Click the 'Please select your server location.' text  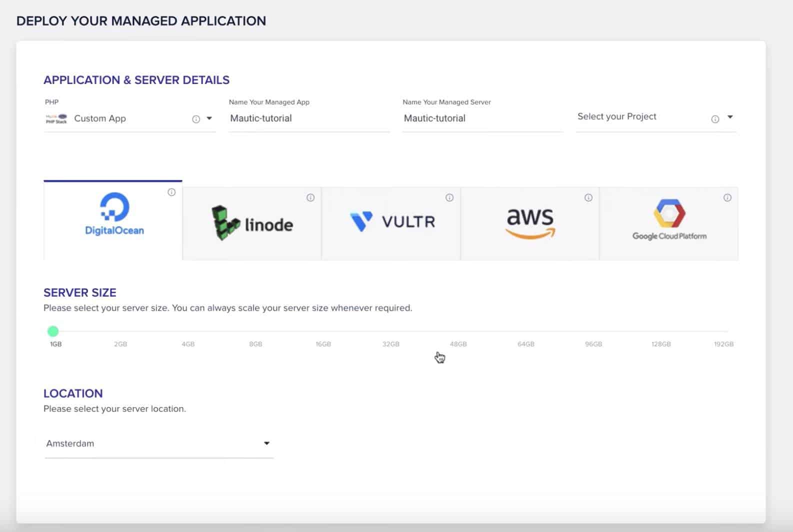pos(114,408)
